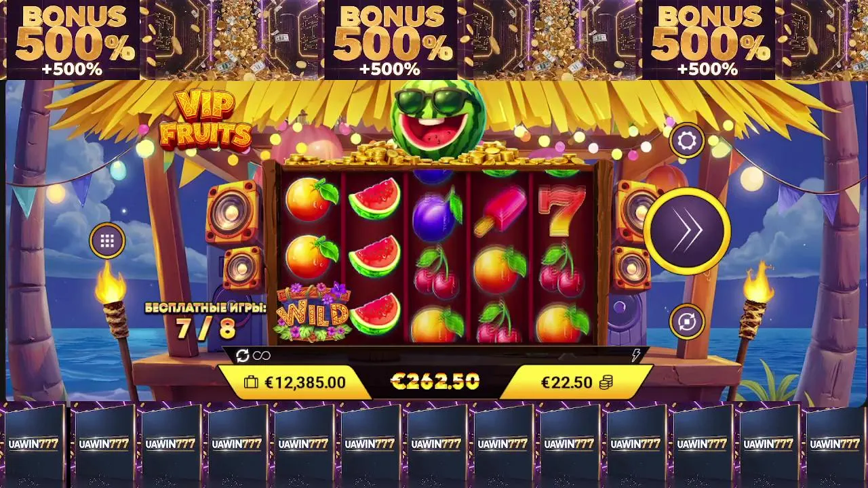Click the WILD symbol on the reels
This screenshot has height=488, width=868.
pyautogui.click(x=311, y=312)
